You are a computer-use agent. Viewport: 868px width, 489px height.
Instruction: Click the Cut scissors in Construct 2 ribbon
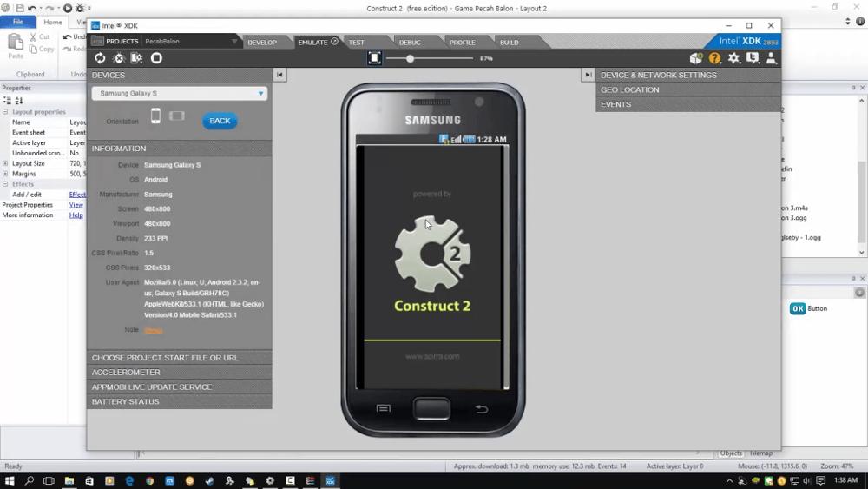(39, 36)
